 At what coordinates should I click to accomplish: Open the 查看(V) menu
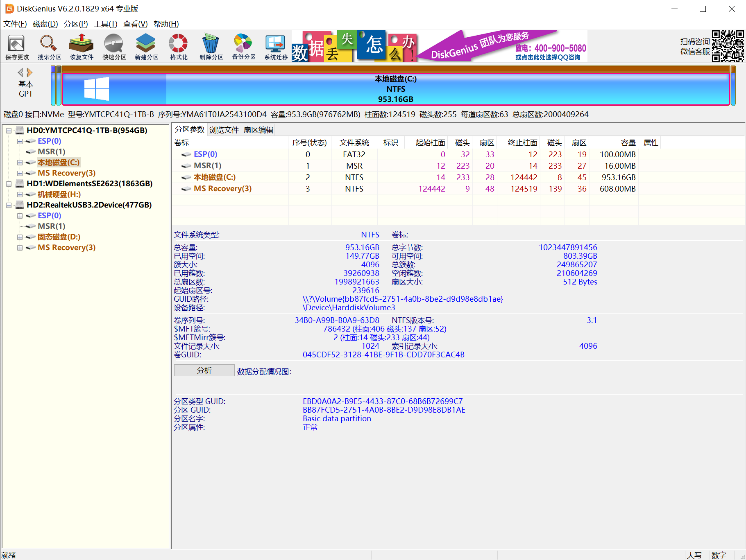(136, 24)
